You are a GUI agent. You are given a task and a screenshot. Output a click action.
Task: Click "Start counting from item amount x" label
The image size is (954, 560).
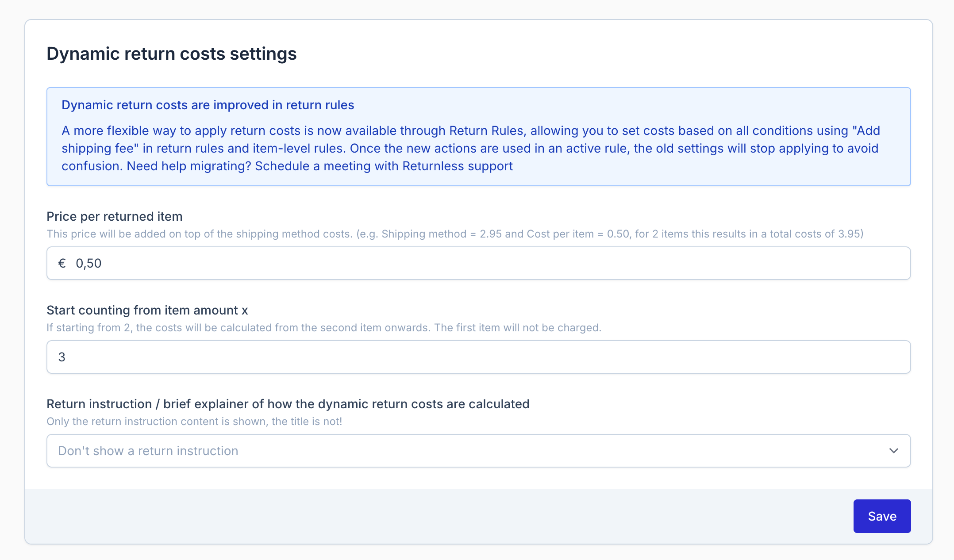[x=147, y=310]
